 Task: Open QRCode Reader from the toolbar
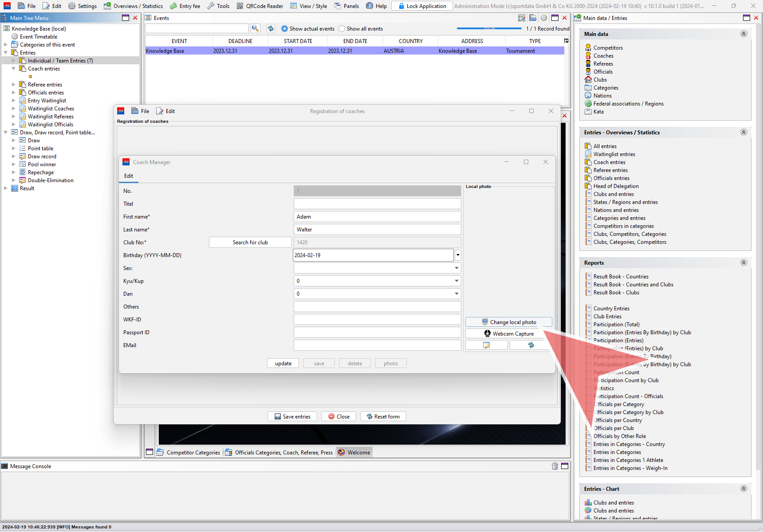pyautogui.click(x=260, y=6)
